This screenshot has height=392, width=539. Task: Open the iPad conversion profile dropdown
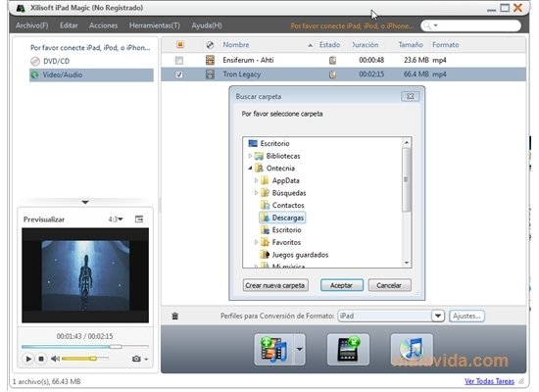point(438,316)
